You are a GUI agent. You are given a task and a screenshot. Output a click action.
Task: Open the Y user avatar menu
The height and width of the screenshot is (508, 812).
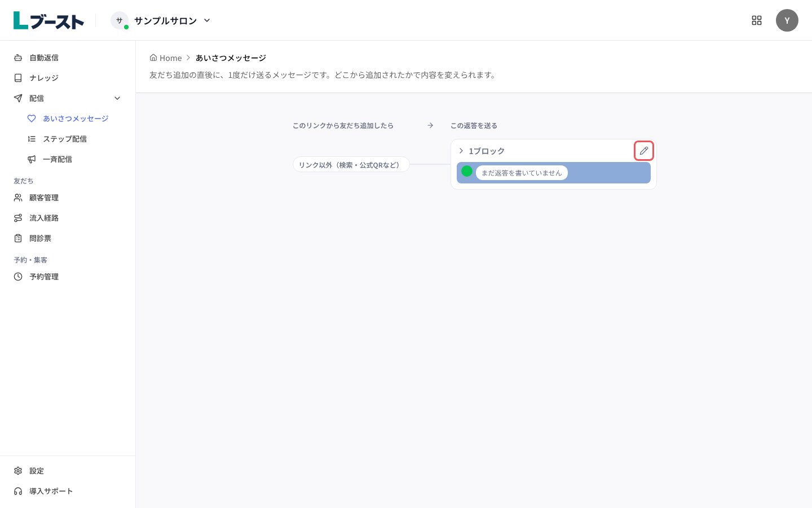[x=787, y=20]
